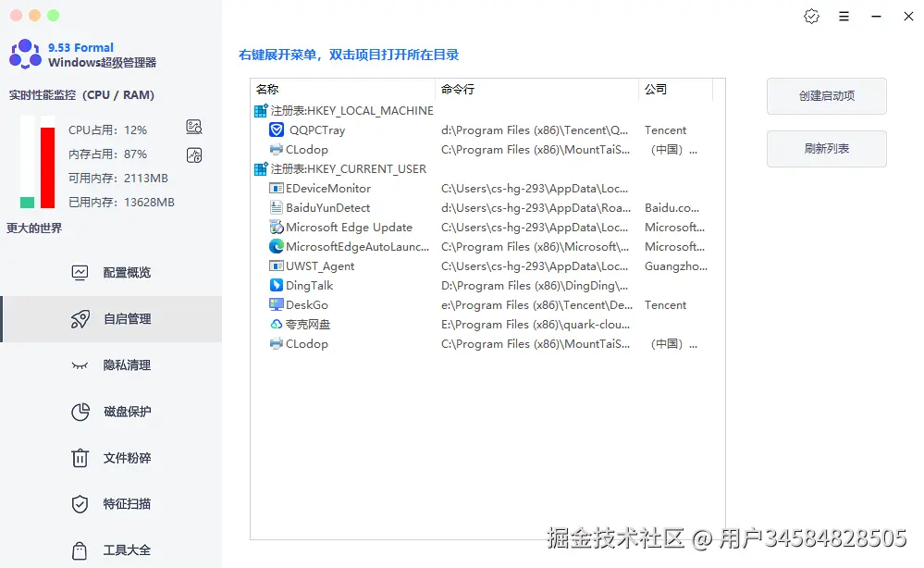
Task: Go to 隐私清理 section
Action: (x=111, y=365)
